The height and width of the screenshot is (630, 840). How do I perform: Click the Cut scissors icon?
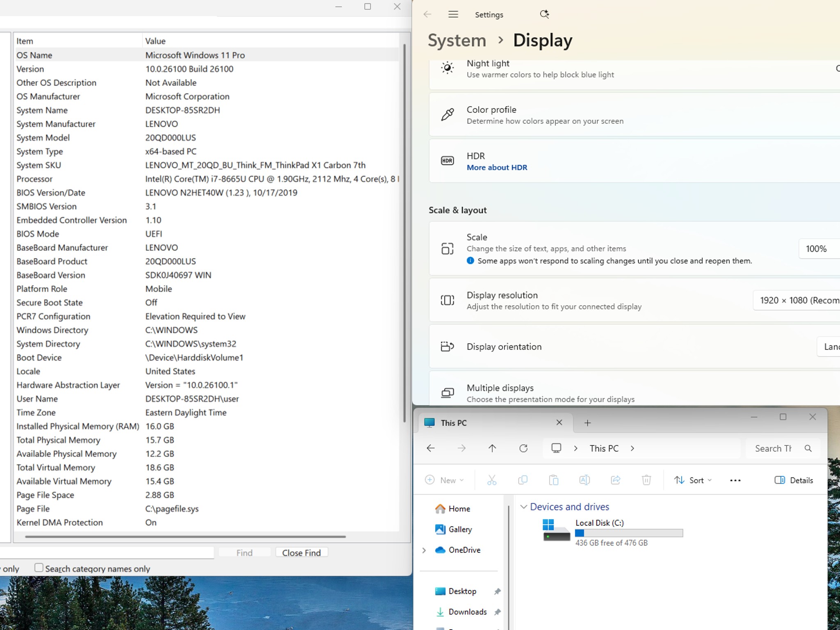[492, 480]
